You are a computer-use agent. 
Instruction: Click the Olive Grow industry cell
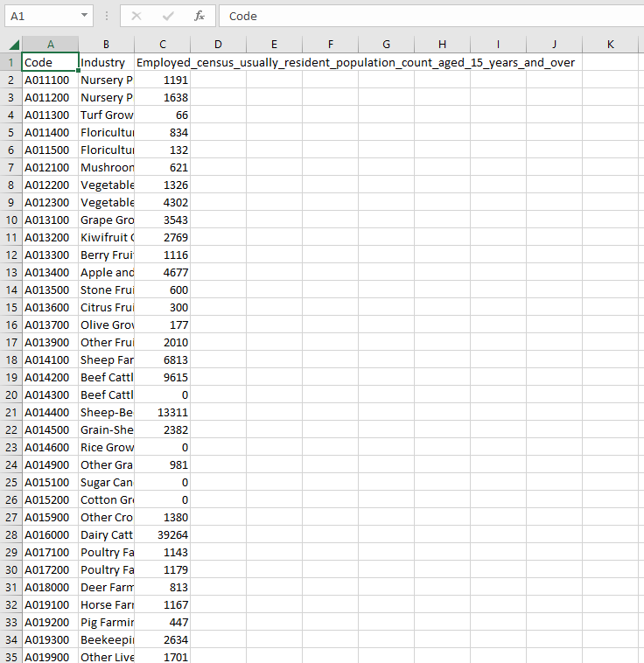[x=106, y=325]
